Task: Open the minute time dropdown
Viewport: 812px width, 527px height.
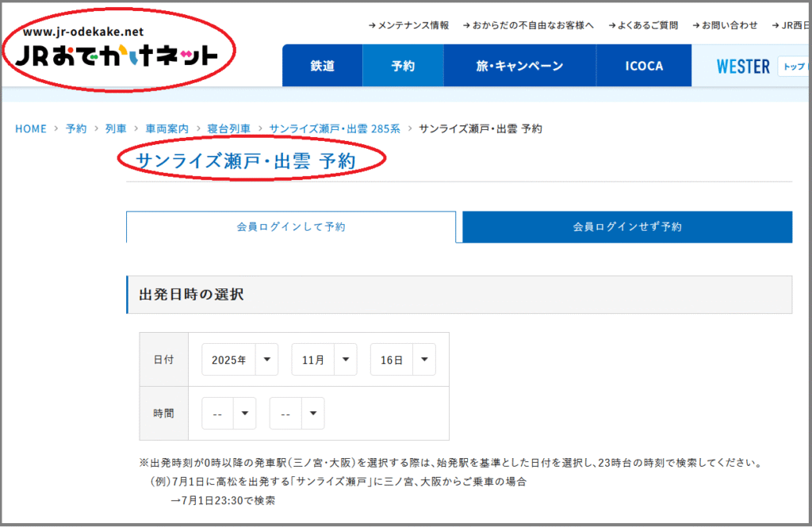Action: click(x=297, y=414)
